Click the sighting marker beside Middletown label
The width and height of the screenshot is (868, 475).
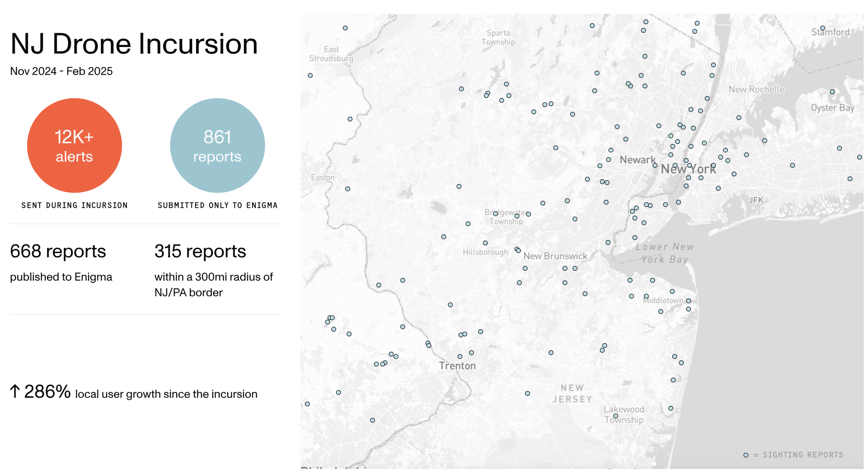click(x=688, y=301)
